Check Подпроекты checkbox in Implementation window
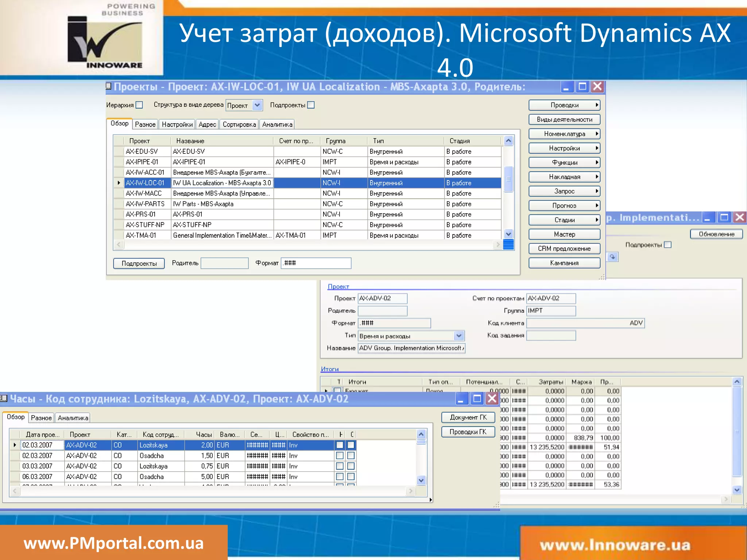The height and width of the screenshot is (560, 747). (x=667, y=245)
